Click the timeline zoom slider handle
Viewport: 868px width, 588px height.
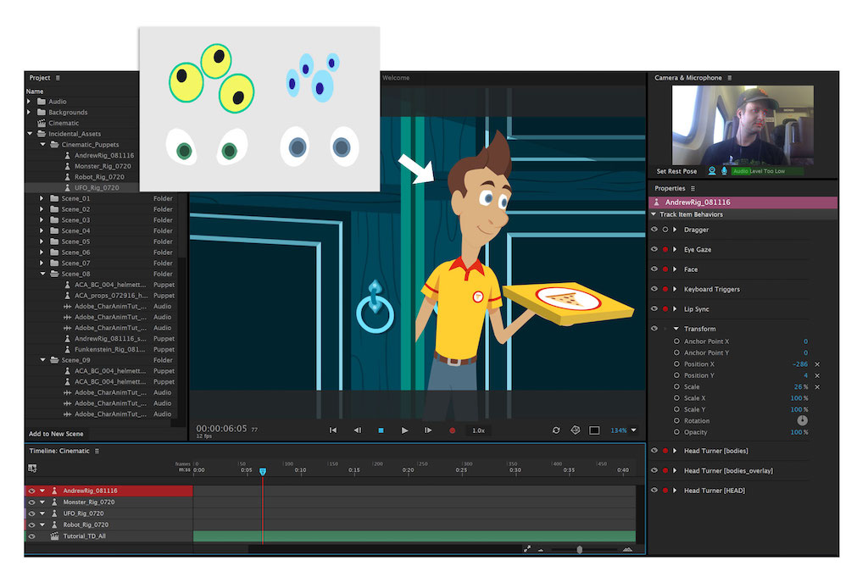[580, 550]
